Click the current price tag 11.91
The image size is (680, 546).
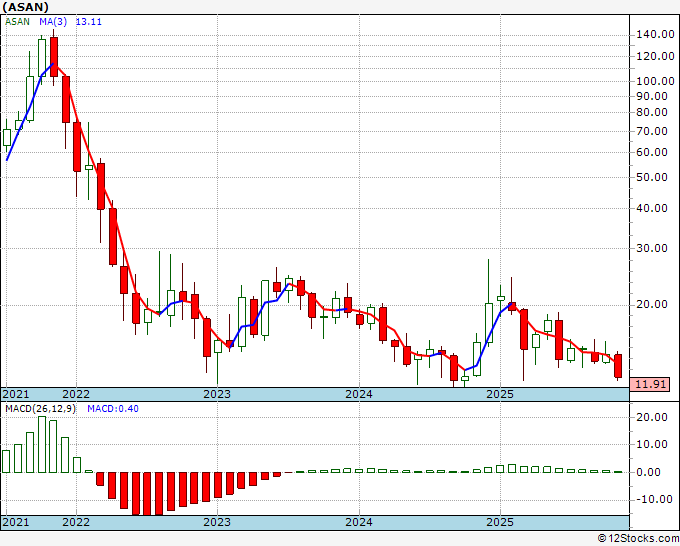pyautogui.click(x=651, y=384)
